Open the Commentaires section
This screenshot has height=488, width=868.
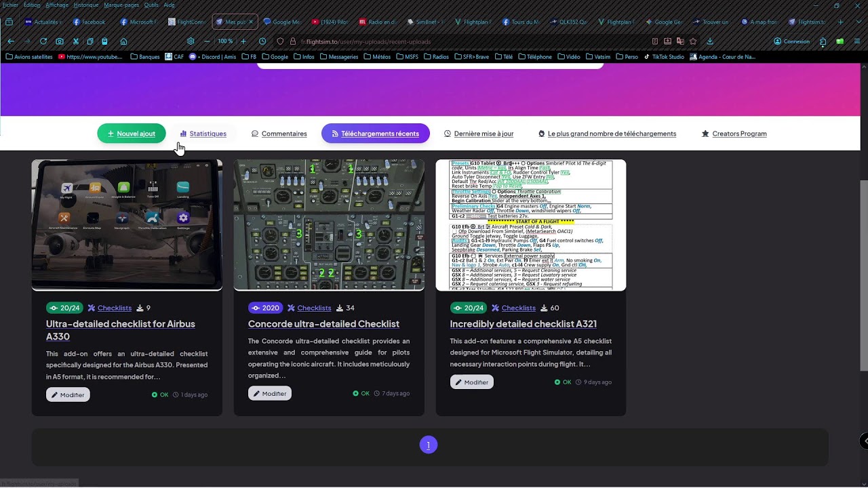click(279, 134)
